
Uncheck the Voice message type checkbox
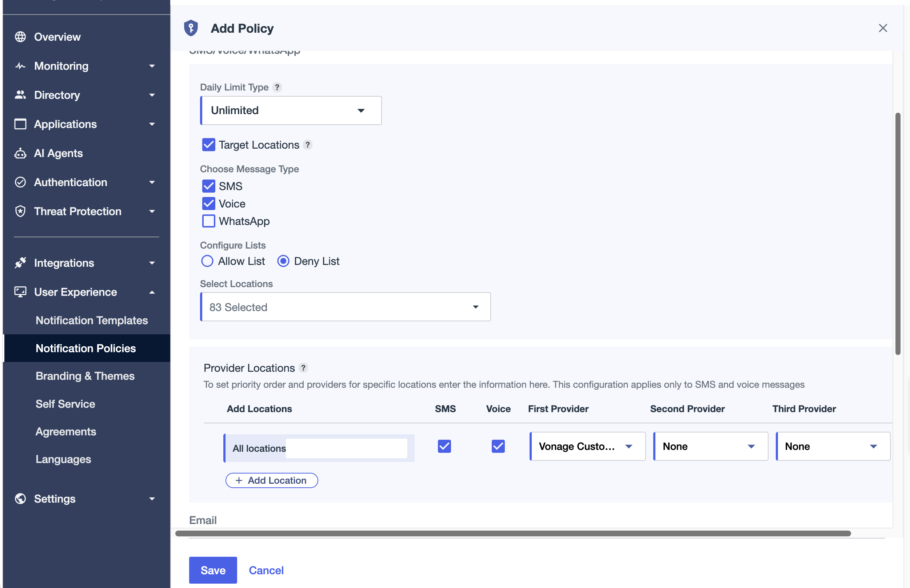point(209,204)
